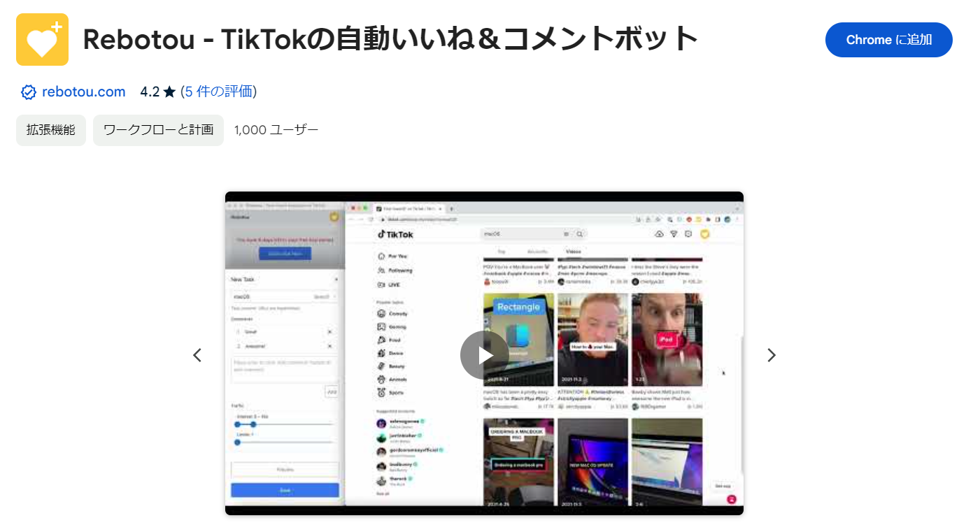Select the 拡張機能 category chip
Viewport: 980px width, 525px height.
(x=51, y=130)
